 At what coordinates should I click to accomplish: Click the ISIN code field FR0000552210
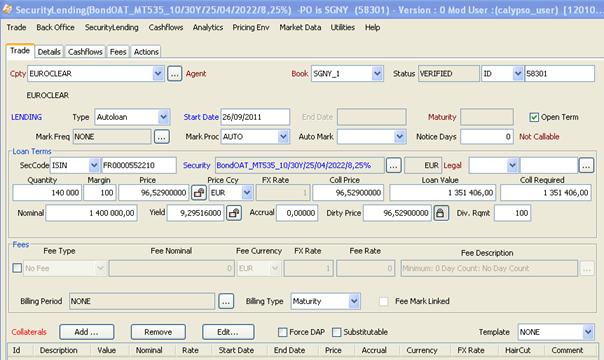point(139,166)
